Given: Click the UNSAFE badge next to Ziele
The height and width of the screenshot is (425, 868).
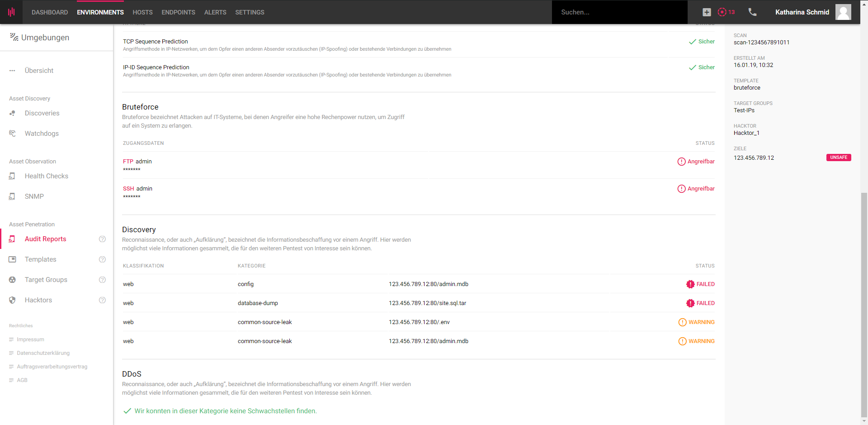Looking at the screenshot, I should tap(839, 157).
